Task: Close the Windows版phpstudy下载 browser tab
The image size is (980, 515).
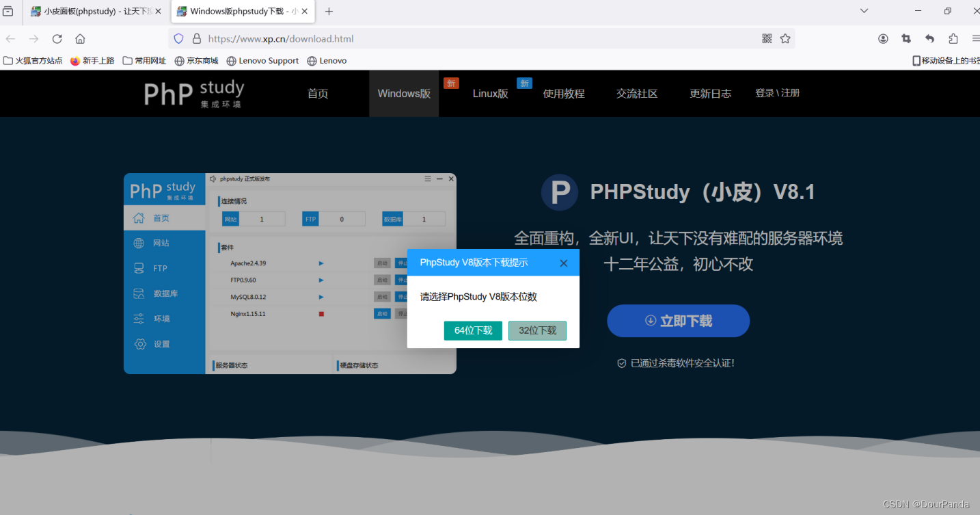Action: pyautogui.click(x=305, y=12)
